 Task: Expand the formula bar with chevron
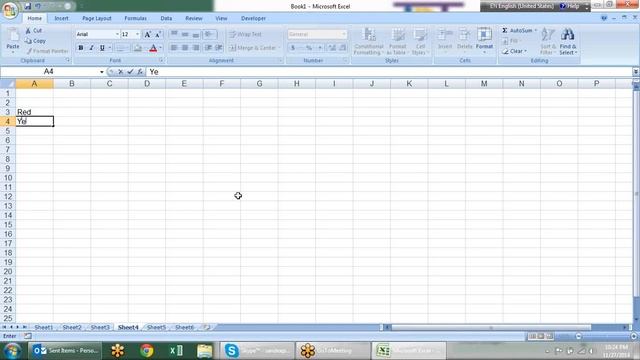636,72
